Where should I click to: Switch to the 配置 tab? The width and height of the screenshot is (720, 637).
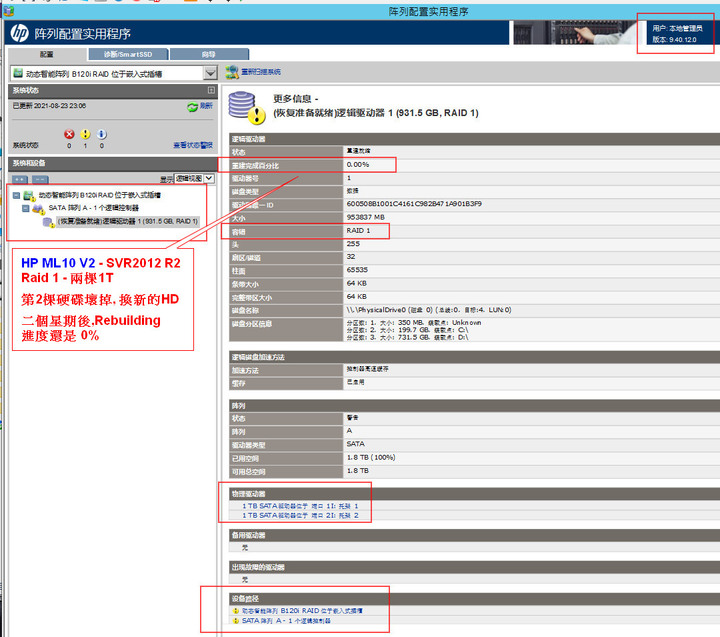click(x=47, y=54)
